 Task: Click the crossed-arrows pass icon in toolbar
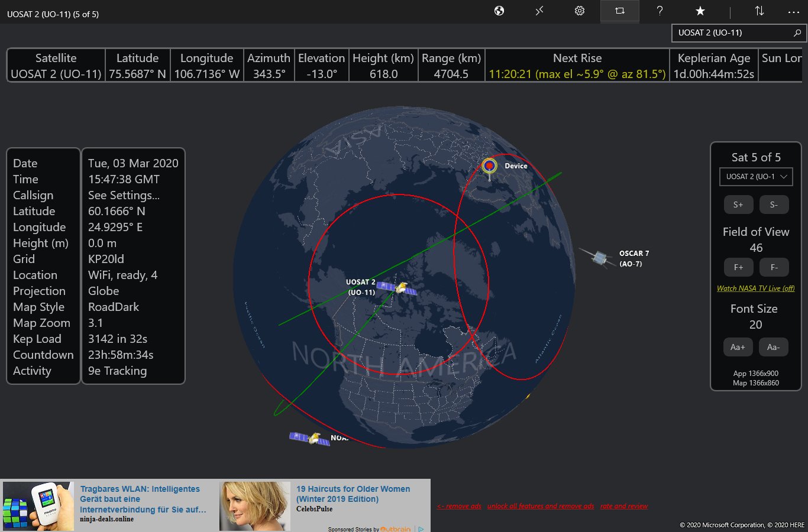pyautogui.click(x=539, y=11)
